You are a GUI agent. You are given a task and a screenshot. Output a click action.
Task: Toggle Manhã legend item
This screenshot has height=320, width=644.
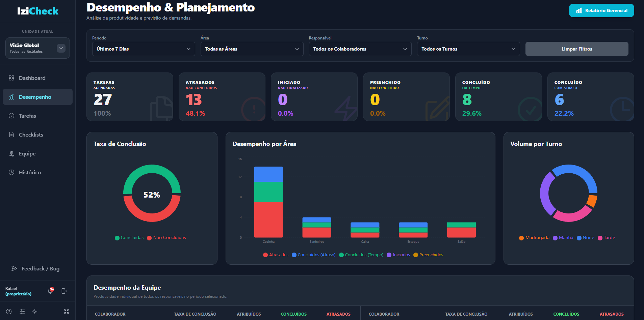point(563,238)
